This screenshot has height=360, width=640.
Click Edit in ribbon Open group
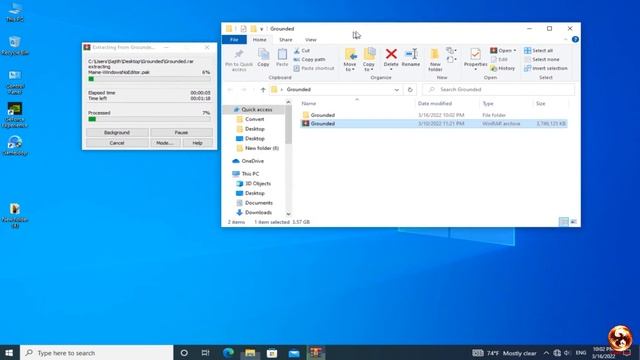point(499,60)
